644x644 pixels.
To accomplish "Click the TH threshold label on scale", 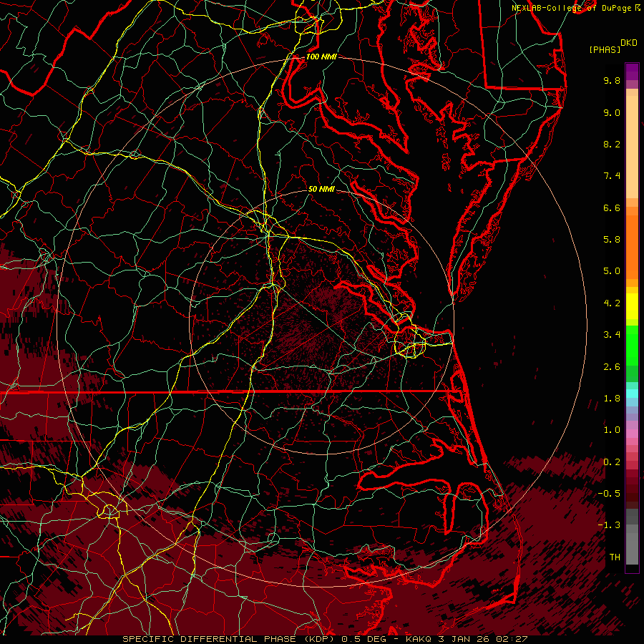I will [x=615, y=557].
